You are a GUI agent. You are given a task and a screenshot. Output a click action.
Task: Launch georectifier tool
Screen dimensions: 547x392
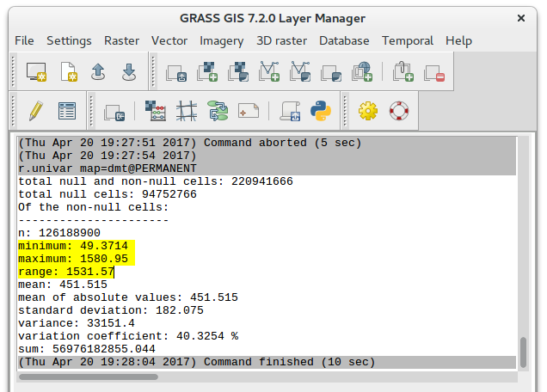pyautogui.click(x=187, y=111)
